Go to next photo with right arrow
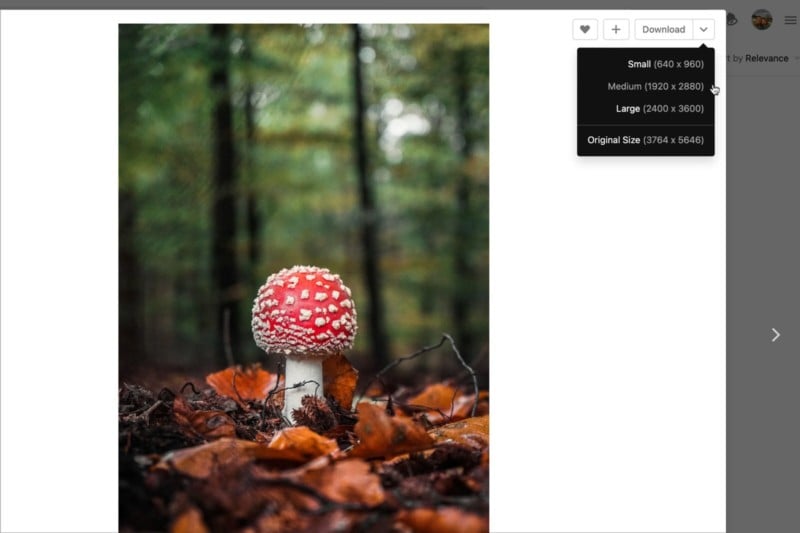This screenshot has width=800, height=533. click(776, 335)
